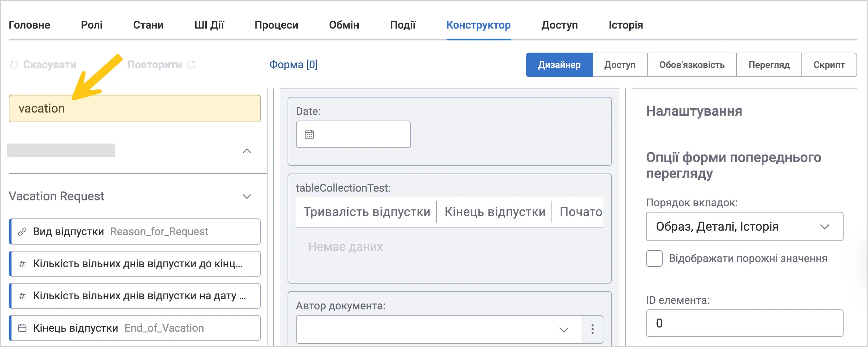Screen dimensions: 868x347
Task: Open the Ролі tab
Action: point(92,25)
